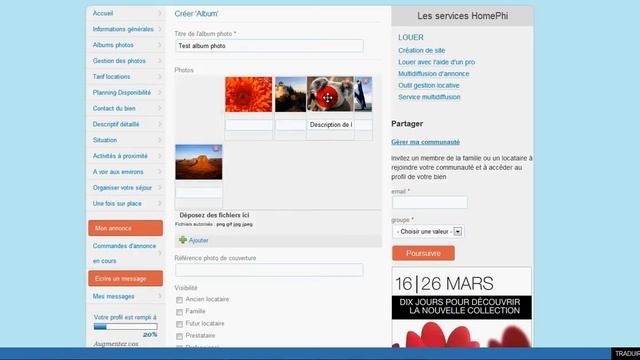640x360 pixels.
Task: Click chevron arrow next to Situation
Action: pos(160,140)
